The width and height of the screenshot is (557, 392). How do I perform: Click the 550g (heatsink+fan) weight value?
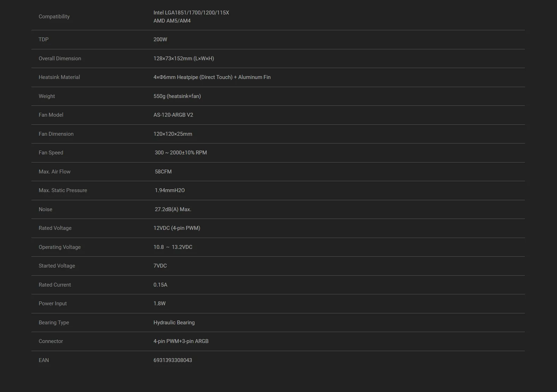pos(177,96)
